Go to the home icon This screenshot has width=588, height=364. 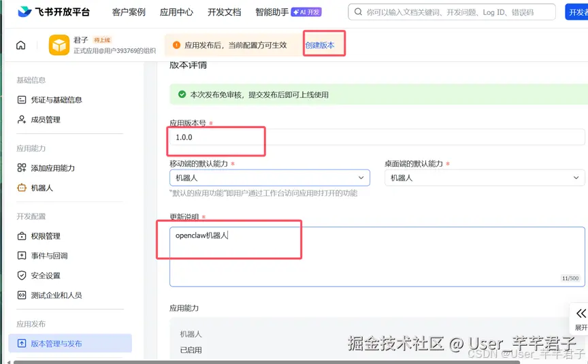point(21,46)
